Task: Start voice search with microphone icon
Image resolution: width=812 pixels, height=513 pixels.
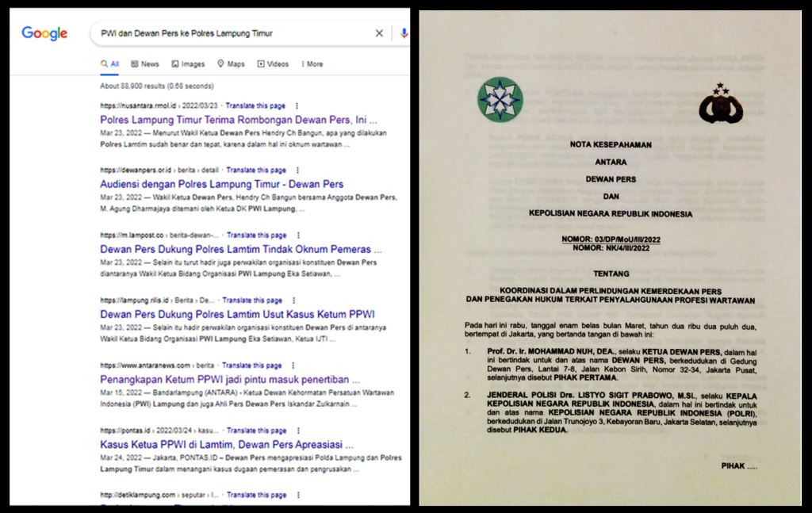Action: pos(404,33)
